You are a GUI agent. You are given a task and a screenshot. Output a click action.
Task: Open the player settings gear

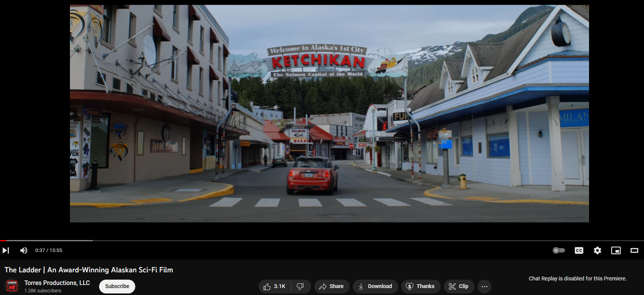pos(598,250)
